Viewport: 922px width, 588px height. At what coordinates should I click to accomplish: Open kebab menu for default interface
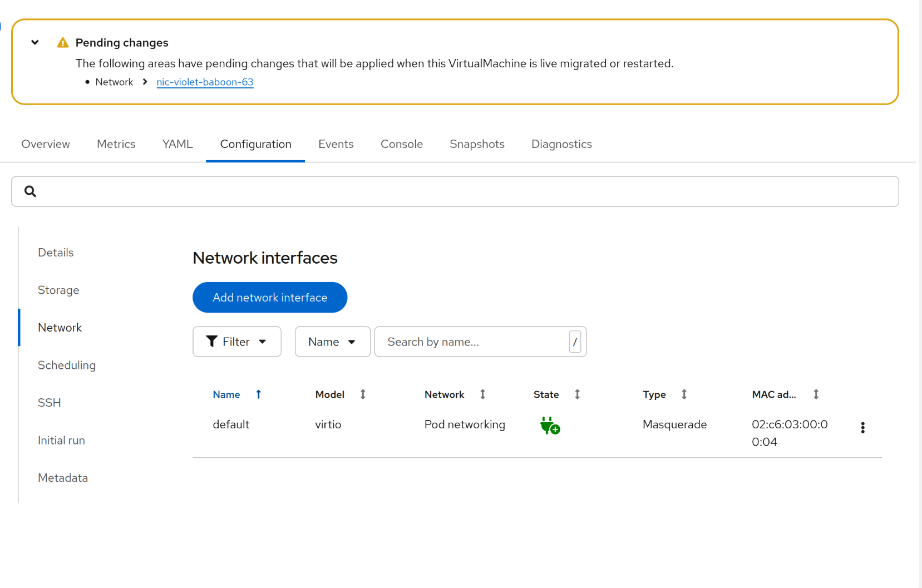coord(862,427)
